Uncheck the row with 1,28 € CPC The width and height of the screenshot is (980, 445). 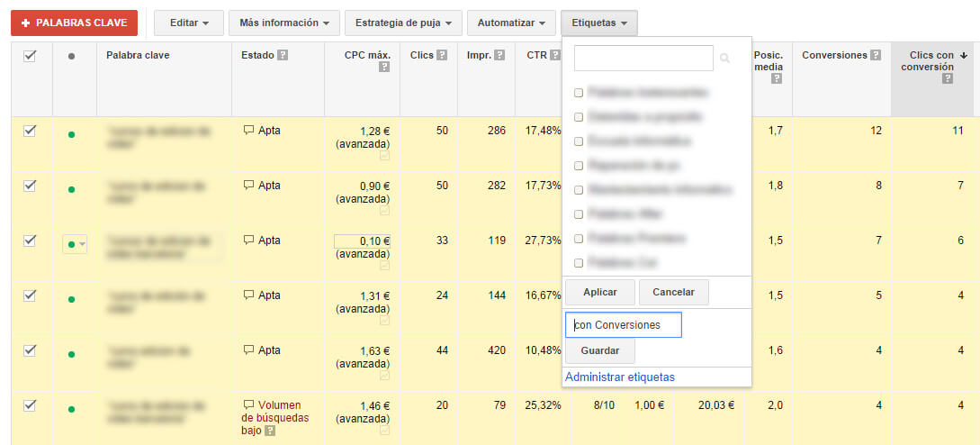30,131
